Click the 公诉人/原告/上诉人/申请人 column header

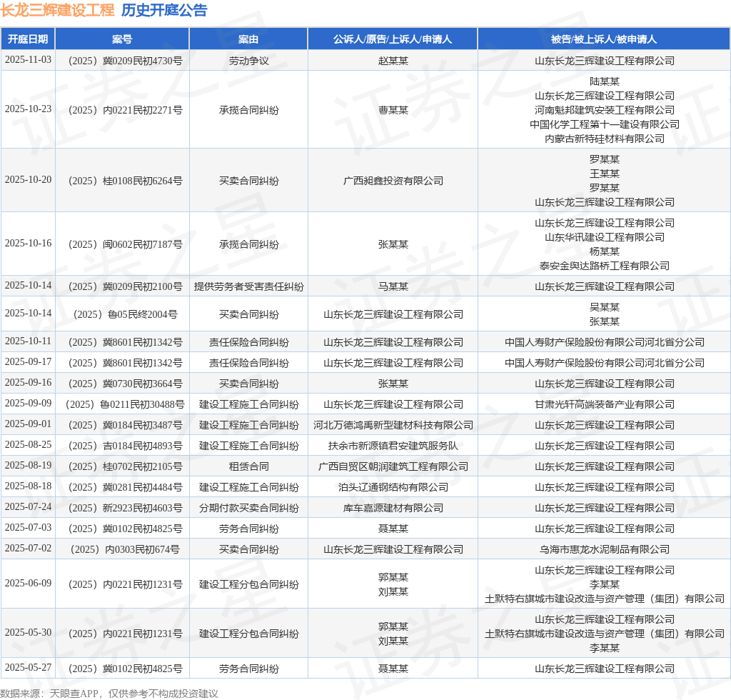(x=393, y=39)
